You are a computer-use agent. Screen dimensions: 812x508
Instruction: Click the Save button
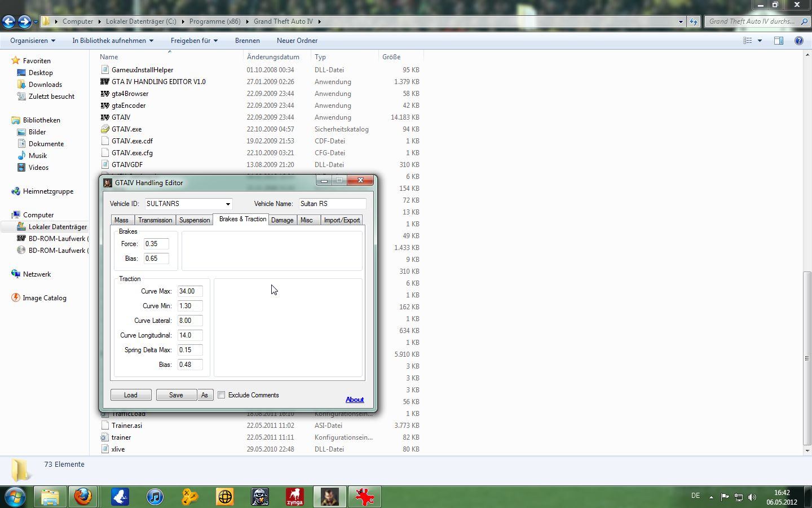point(176,395)
